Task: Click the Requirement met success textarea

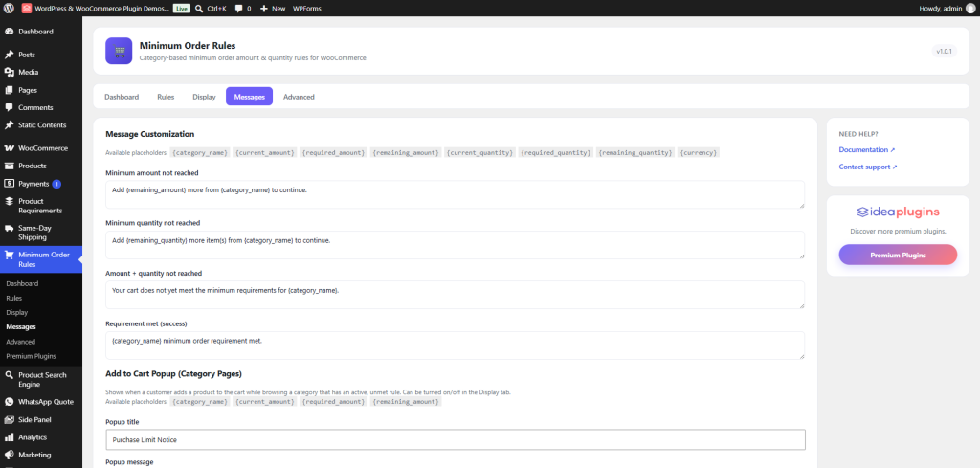Action: 455,345
